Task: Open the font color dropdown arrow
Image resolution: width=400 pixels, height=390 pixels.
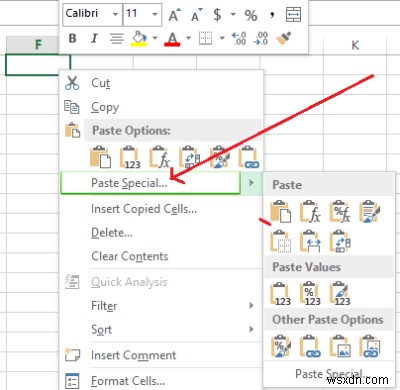Action: (x=188, y=38)
